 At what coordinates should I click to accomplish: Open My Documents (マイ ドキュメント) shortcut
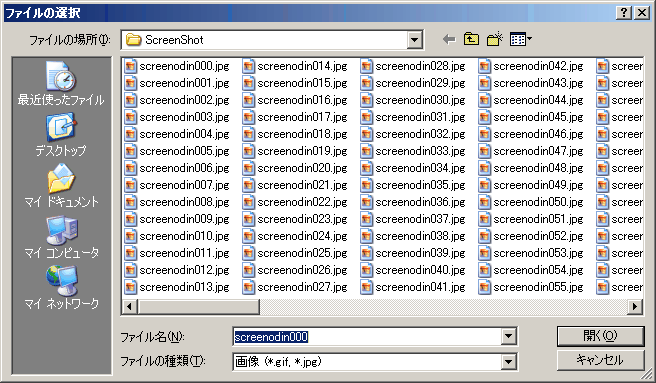[61, 185]
